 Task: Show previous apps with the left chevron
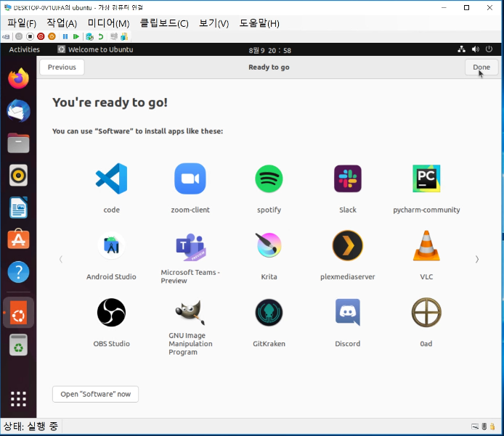coord(61,259)
